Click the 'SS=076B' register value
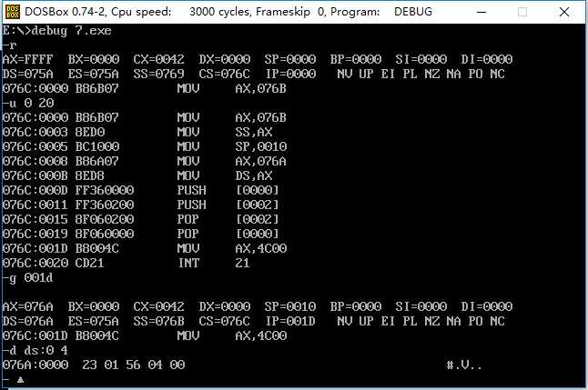 pos(158,322)
